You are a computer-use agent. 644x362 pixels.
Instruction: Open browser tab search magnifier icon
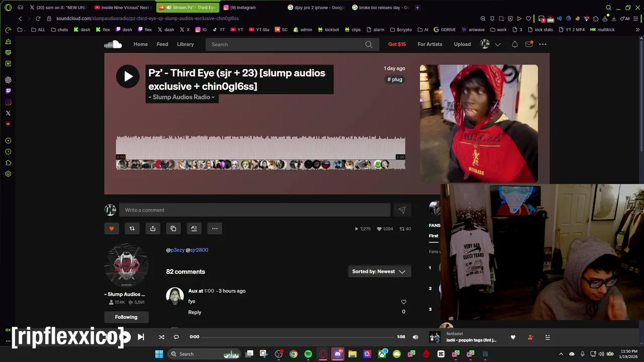point(608,8)
